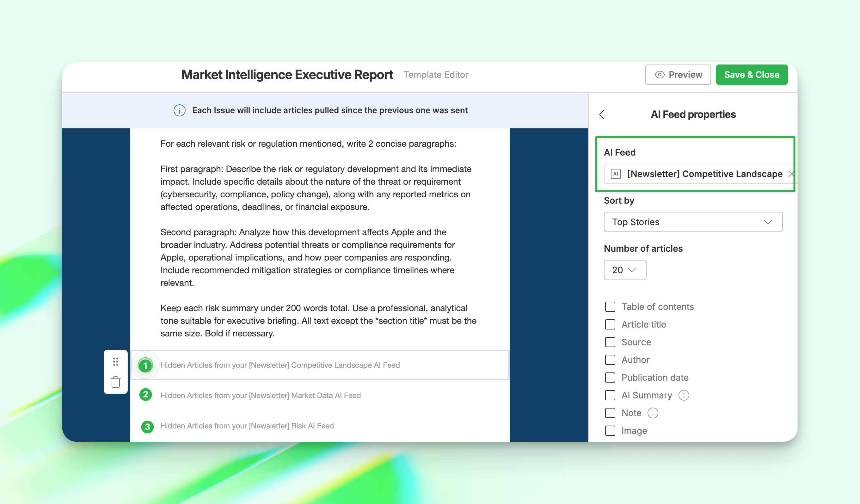The width and height of the screenshot is (860, 504).
Task: Expand the Number of articles dropdown
Action: [624, 270]
